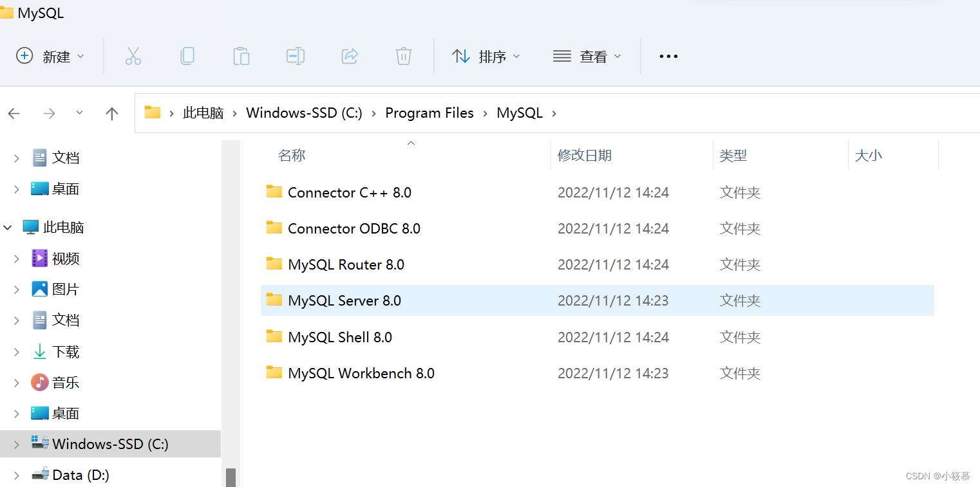The width and height of the screenshot is (980, 487).
Task: Expand the first 文档 sidebar item
Action: point(17,158)
